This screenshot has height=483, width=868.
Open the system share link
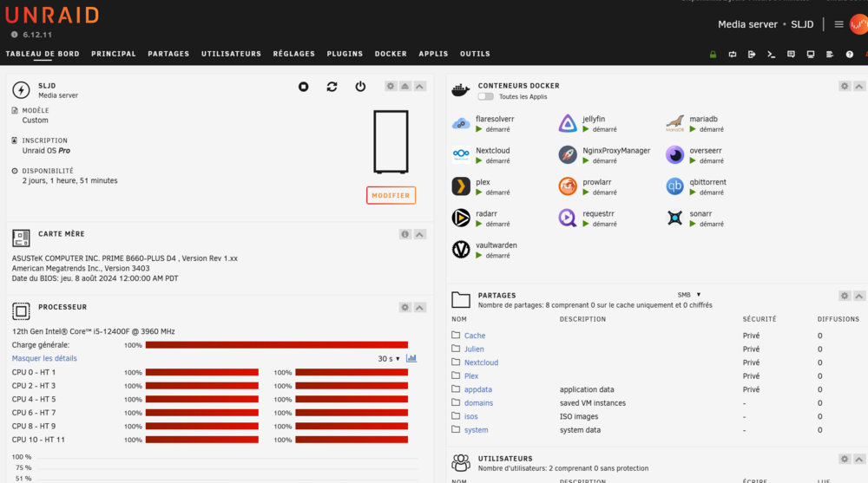pos(476,430)
